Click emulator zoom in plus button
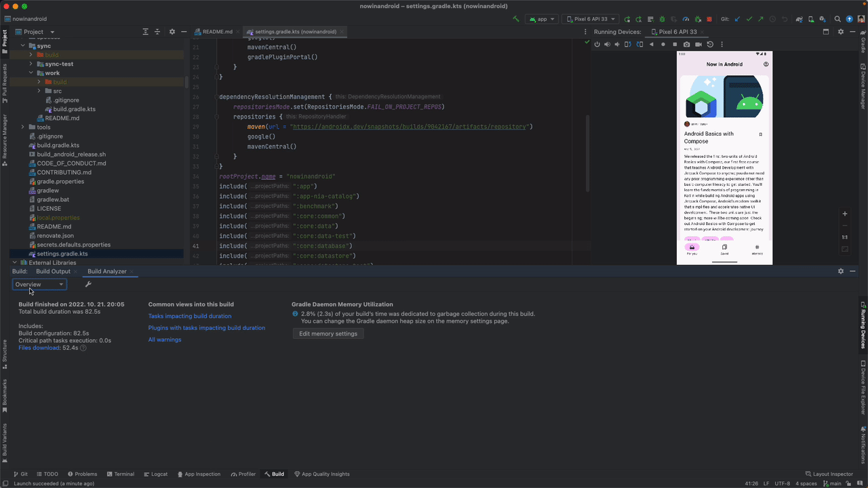868x488 pixels. click(x=845, y=214)
